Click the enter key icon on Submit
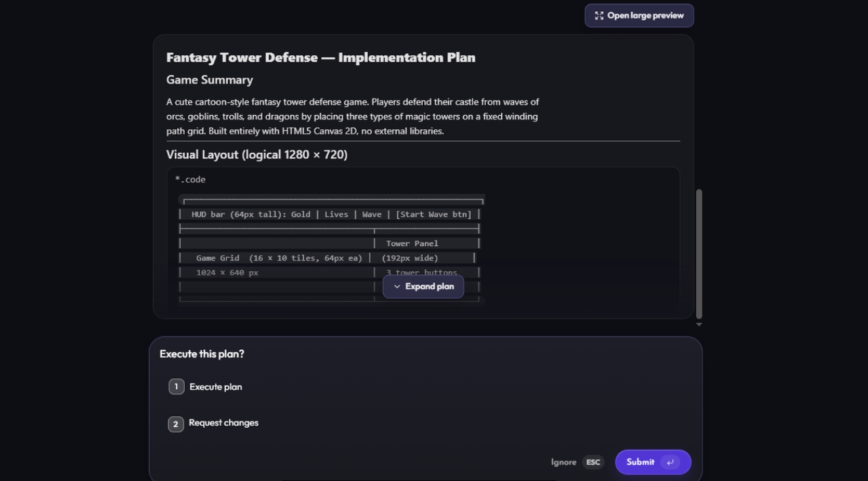The image size is (868, 481). (x=670, y=462)
